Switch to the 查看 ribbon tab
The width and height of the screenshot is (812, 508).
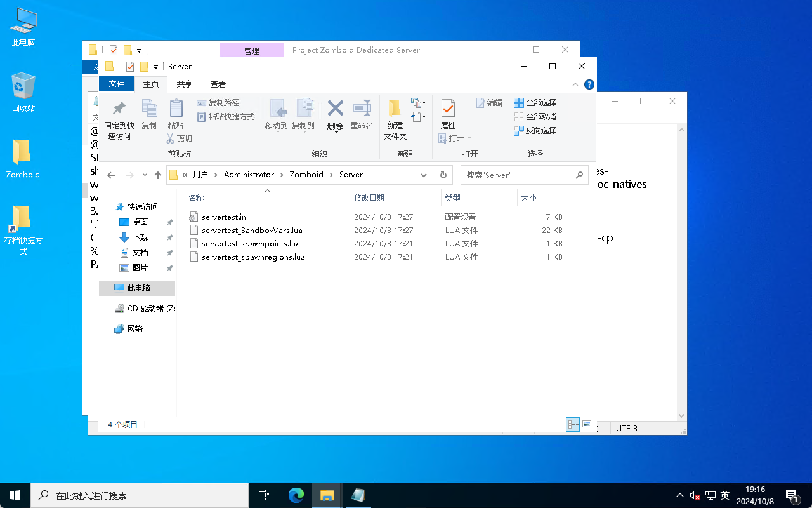[218, 84]
